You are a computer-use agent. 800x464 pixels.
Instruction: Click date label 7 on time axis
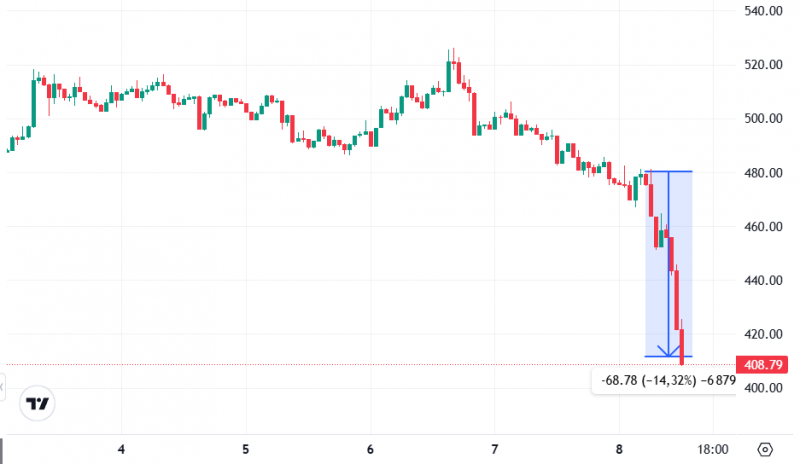494,450
